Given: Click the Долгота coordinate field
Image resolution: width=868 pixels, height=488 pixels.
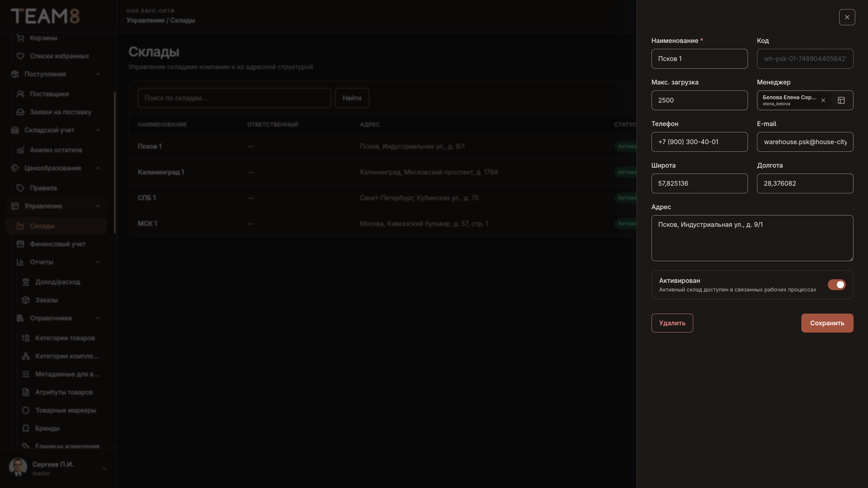Looking at the screenshot, I should pos(805,183).
